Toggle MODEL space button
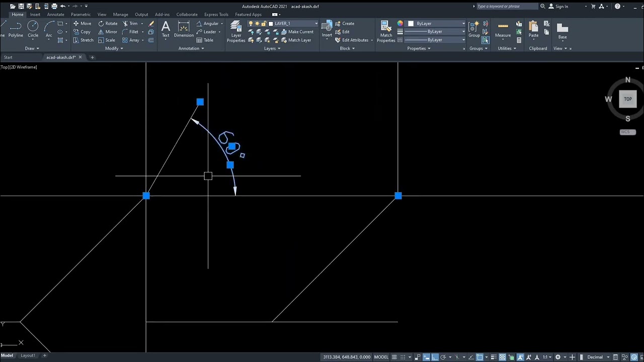 pos(381,357)
